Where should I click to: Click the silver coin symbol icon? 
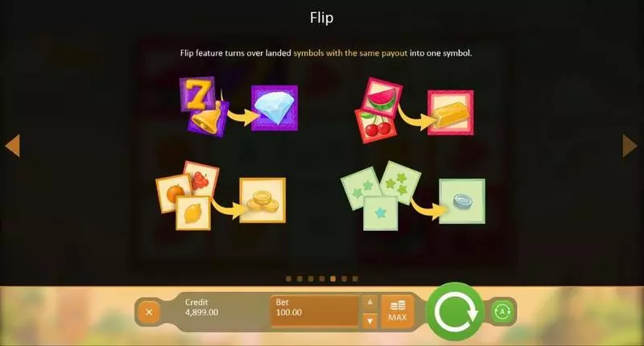(462, 201)
